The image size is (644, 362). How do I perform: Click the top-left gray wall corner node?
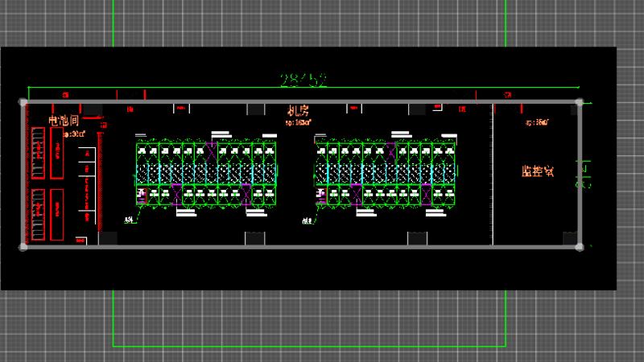[x=23, y=102]
